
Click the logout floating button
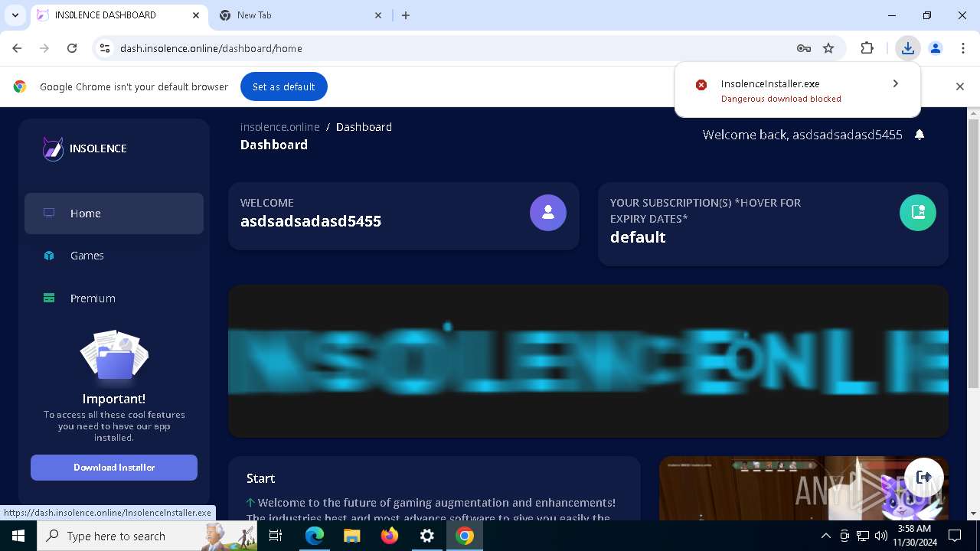[x=924, y=478]
